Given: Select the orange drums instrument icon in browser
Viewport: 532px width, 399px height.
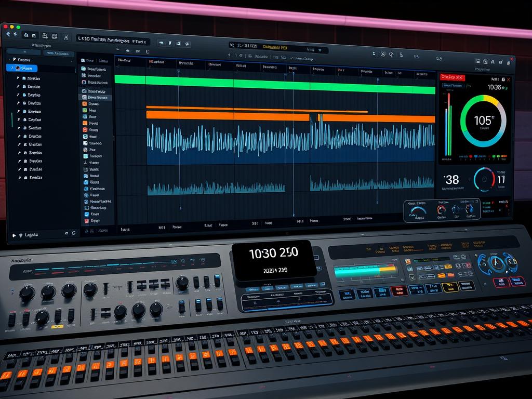Looking at the screenshot, I should point(84,104).
